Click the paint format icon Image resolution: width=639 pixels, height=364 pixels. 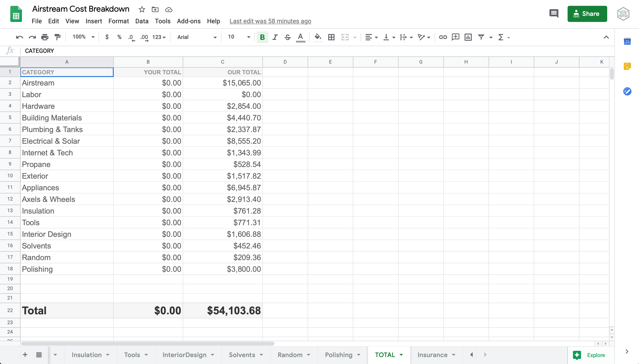tap(58, 37)
